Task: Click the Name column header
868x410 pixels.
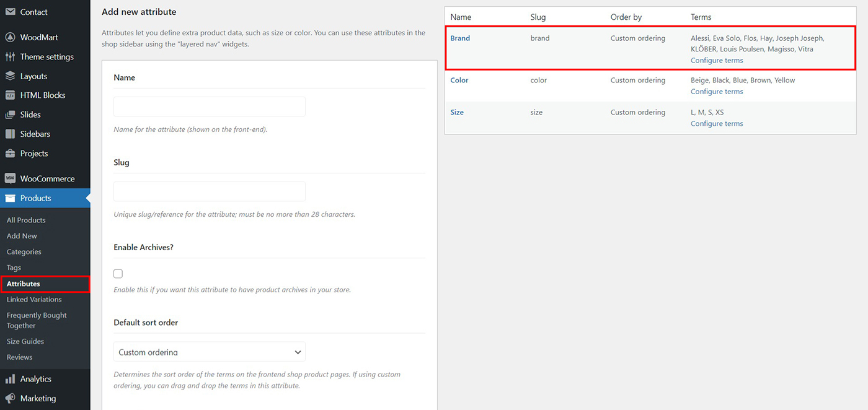Action: point(461,17)
